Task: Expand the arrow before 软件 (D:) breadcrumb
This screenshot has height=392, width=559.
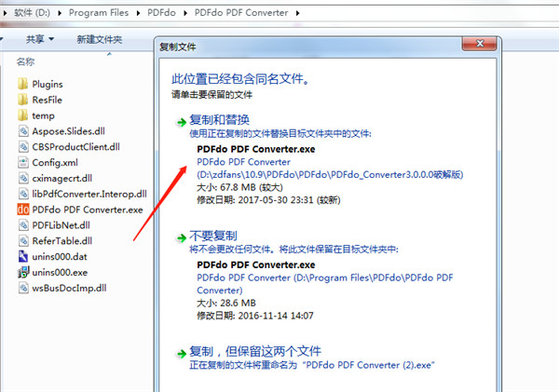Action: tap(5, 13)
